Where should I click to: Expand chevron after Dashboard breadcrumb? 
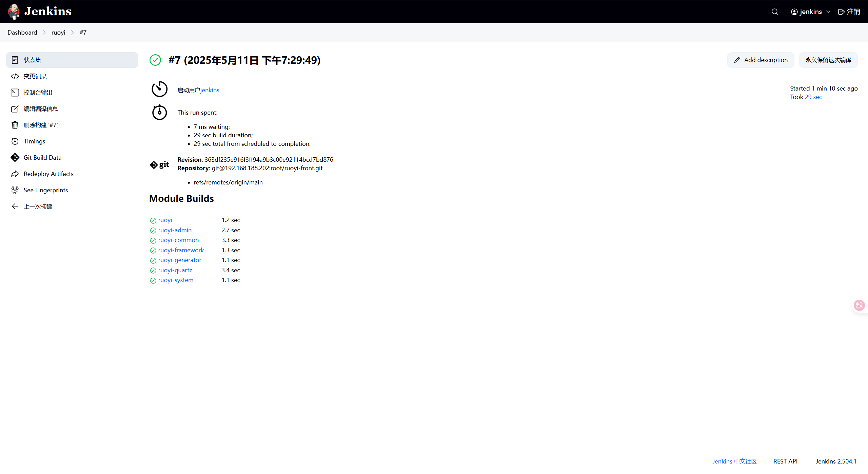pos(44,33)
